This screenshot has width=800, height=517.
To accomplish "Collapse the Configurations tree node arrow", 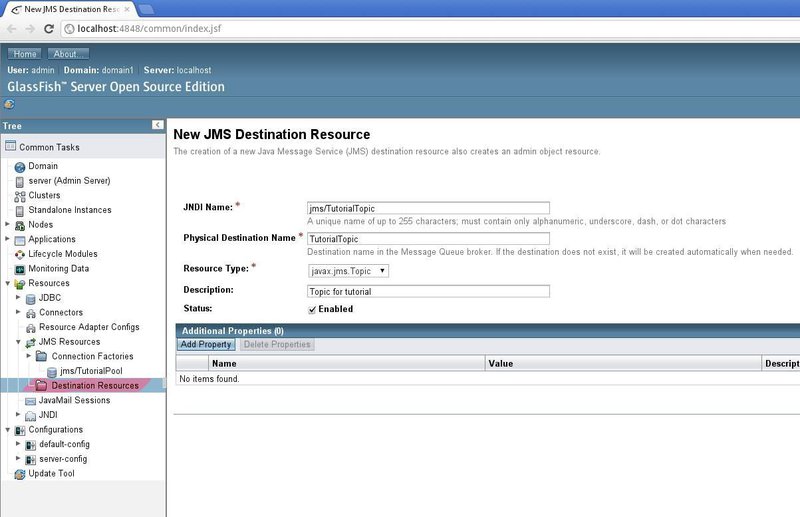I will (x=7, y=430).
